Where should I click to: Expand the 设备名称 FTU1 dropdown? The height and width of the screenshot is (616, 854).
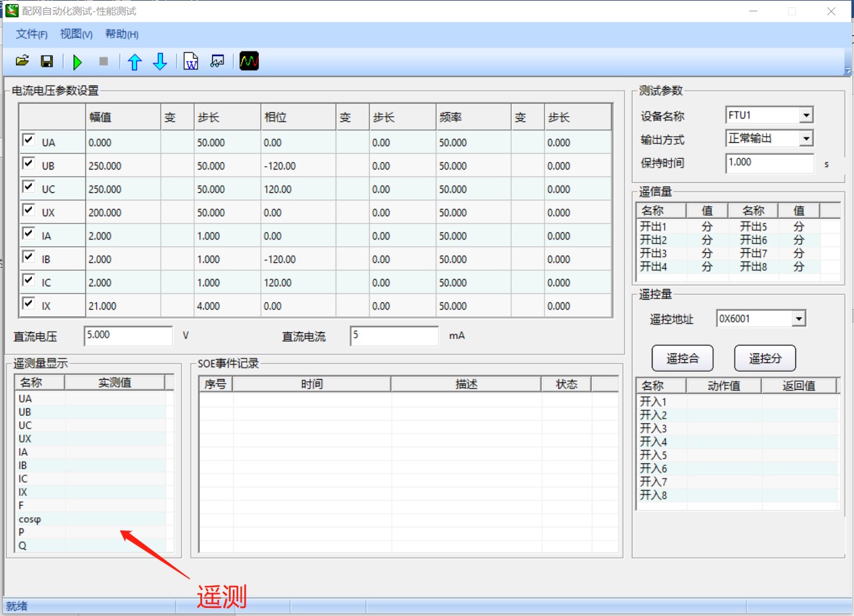click(806, 115)
